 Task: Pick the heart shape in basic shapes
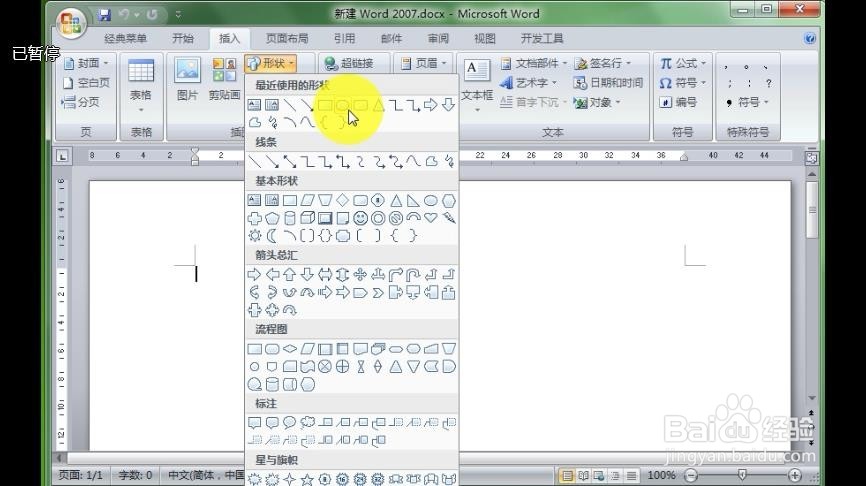pos(431,218)
